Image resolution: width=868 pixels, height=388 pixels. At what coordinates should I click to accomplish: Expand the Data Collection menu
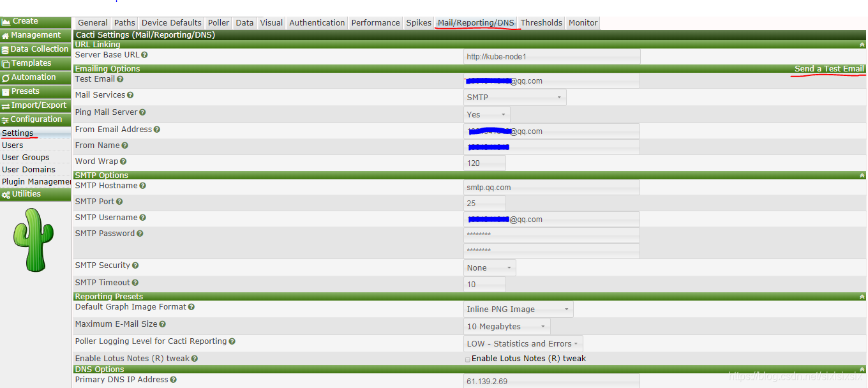36,49
